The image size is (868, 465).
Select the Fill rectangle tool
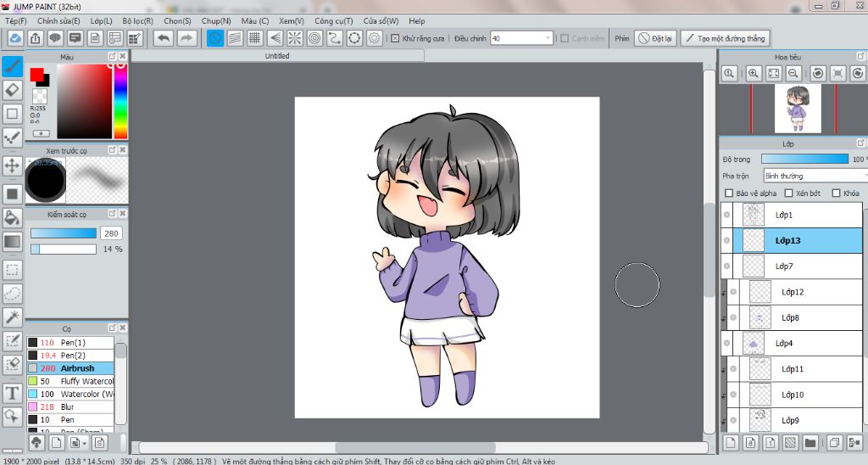pyautogui.click(x=12, y=194)
